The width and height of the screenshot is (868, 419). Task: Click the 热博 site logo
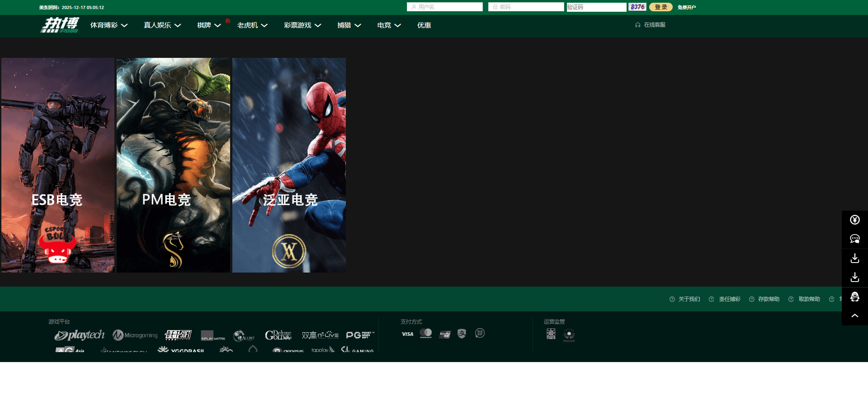pyautogui.click(x=60, y=25)
